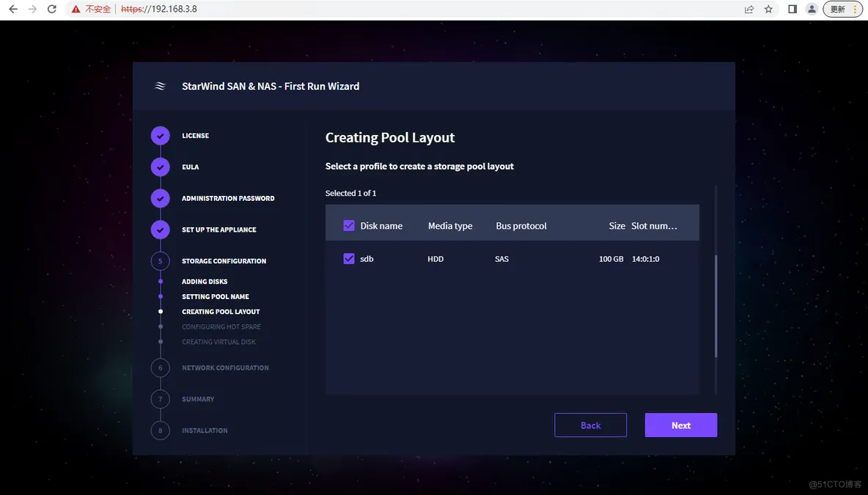Click the Creating Pool Layout heading

coord(390,137)
